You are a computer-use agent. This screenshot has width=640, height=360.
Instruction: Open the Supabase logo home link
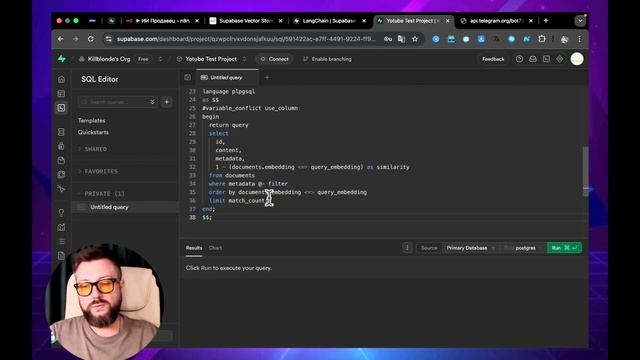[x=62, y=59]
